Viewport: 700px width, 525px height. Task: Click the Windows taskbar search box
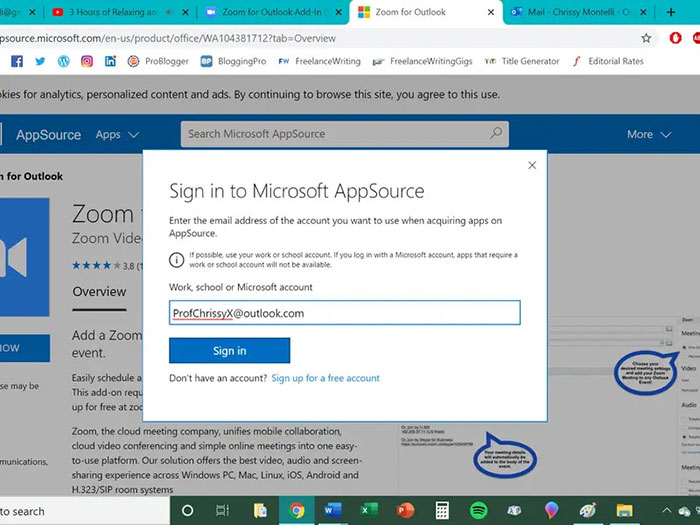[x=85, y=511]
